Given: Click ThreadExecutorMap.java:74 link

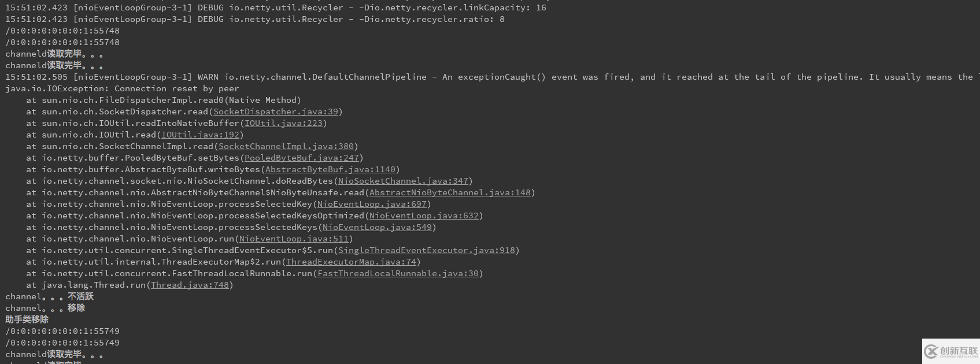Looking at the screenshot, I should pyautogui.click(x=351, y=262).
